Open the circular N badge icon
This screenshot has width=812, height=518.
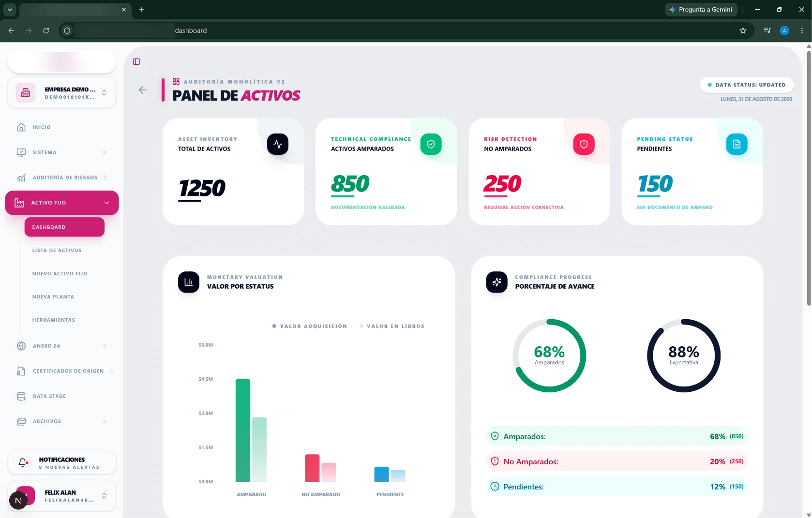(18, 501)
